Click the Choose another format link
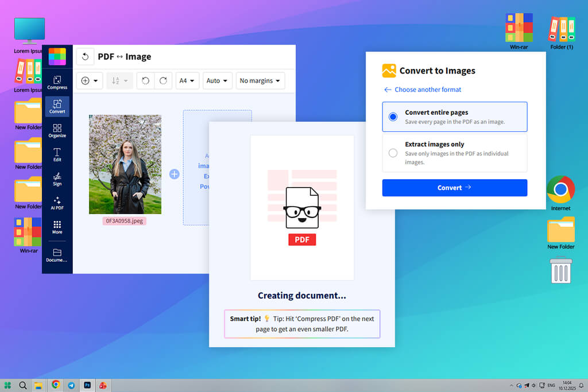Screen dimensions: 588x392 [422, 90]
